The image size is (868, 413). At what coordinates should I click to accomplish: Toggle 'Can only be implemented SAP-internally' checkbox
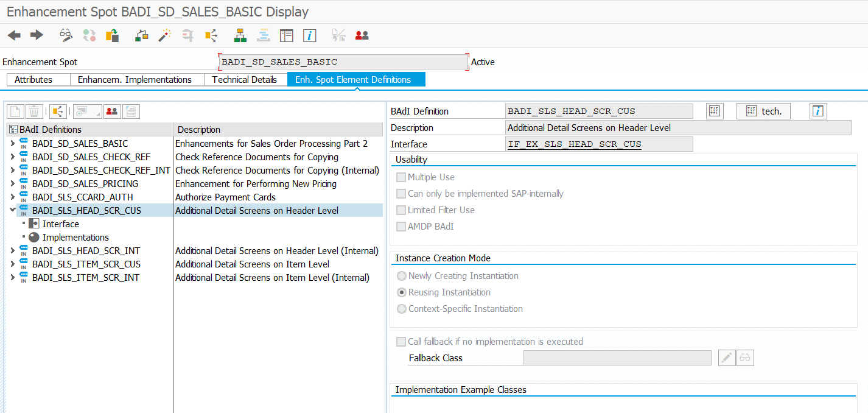click(401, 194)
